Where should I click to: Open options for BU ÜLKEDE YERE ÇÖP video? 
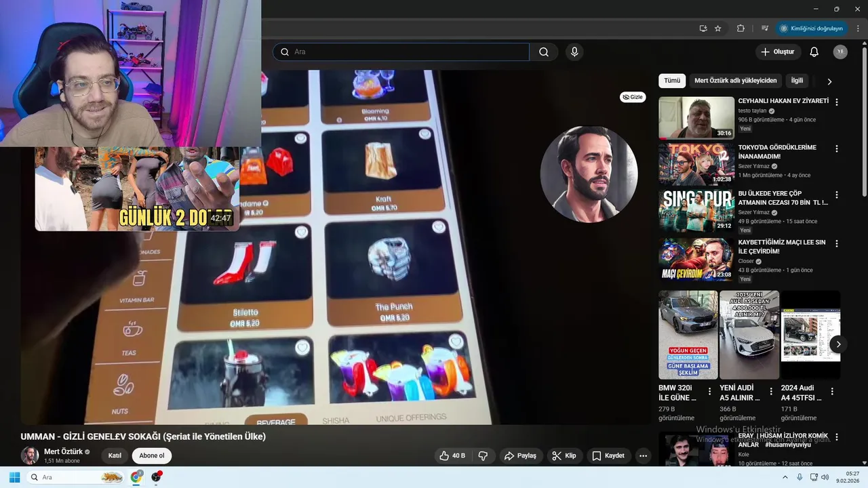(x=837, y=195)
